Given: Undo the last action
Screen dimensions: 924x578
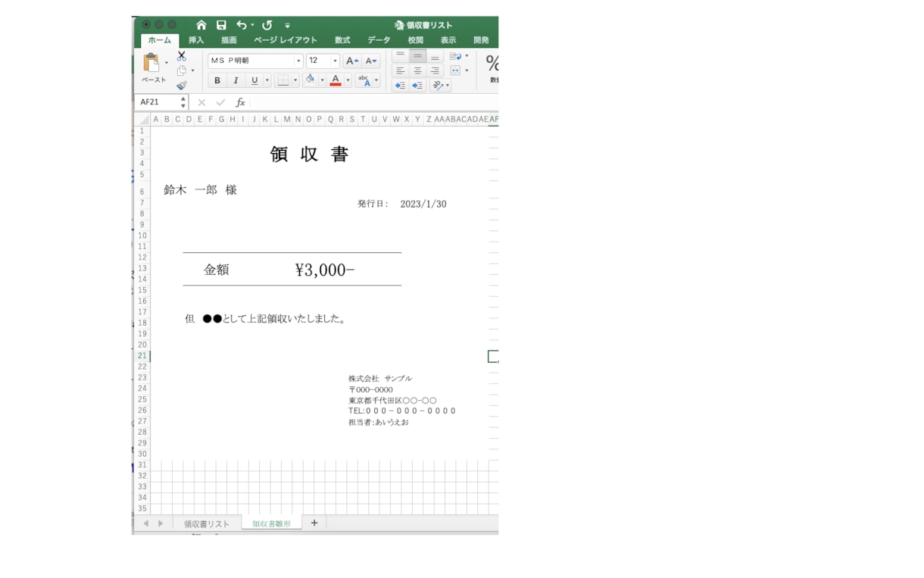Looking at the screenshot, I should [x=241, y=25].
